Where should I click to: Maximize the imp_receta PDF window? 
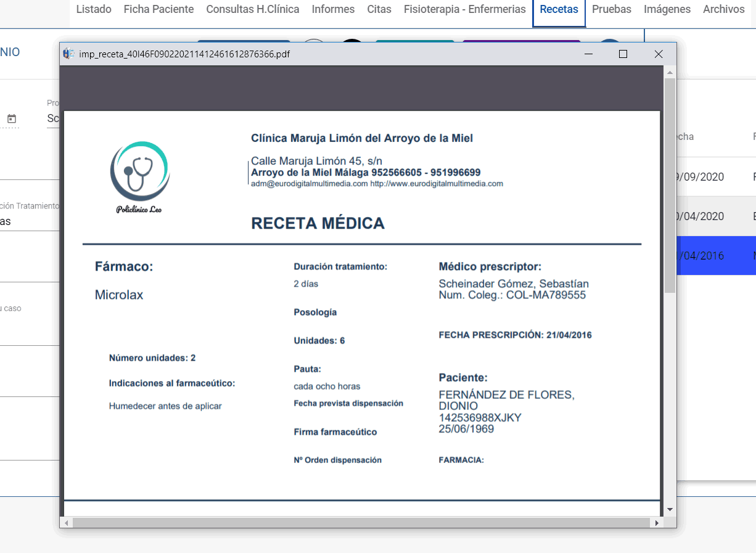click(623, 54)
